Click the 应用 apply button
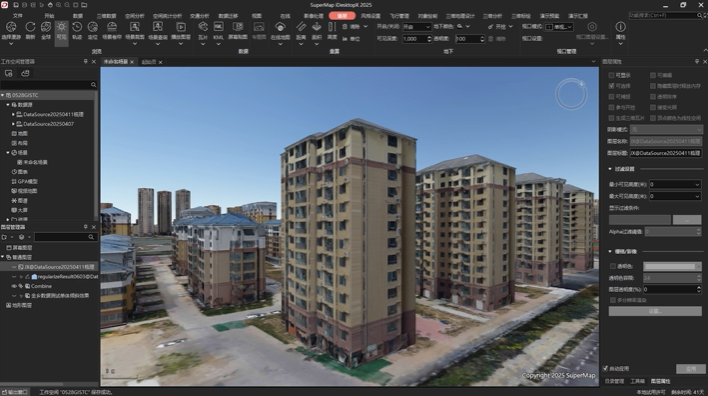This screenshot has width=708, height=396. click(x=691, y=369)
